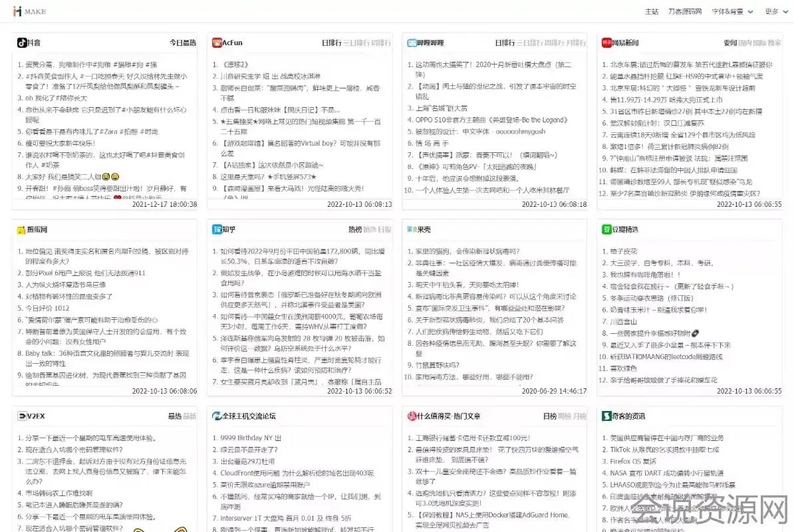Click the 知乎 (Zhihu) icon
Viewport: 794px width, 532px height.
point(217,229)
